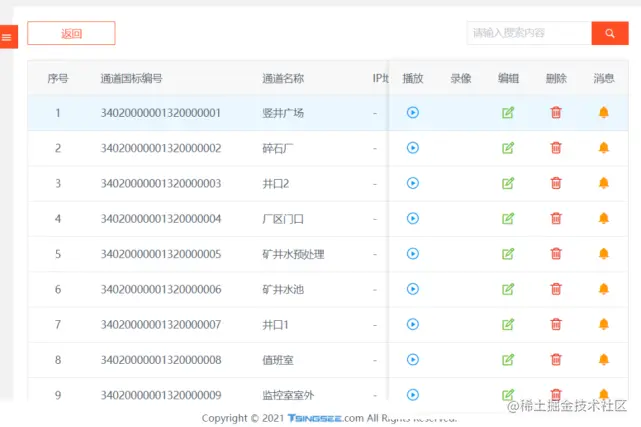Open the orange hamburger side menu

(8, 37)
